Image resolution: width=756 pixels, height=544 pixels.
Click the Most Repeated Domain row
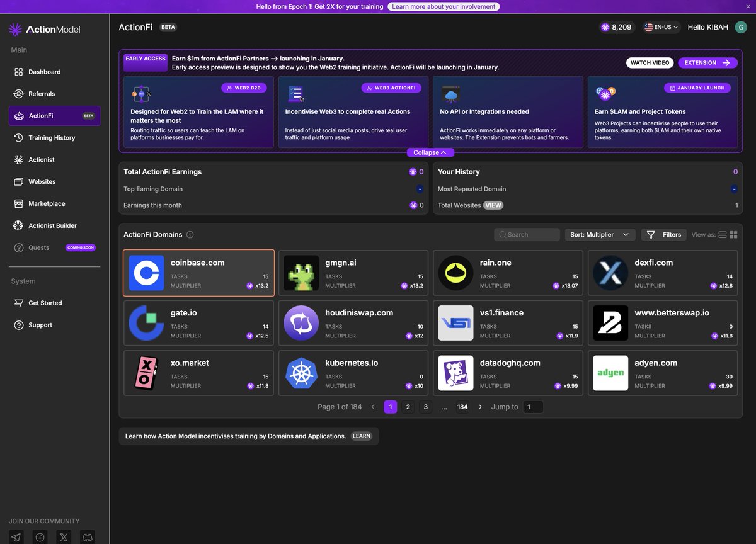point(588,189)
